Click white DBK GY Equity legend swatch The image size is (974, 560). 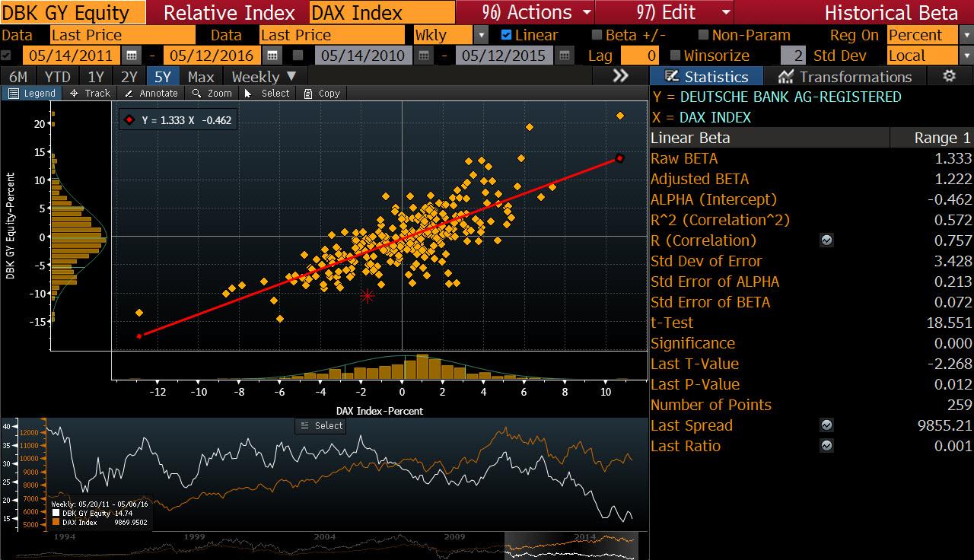click(x=56, y=514)
